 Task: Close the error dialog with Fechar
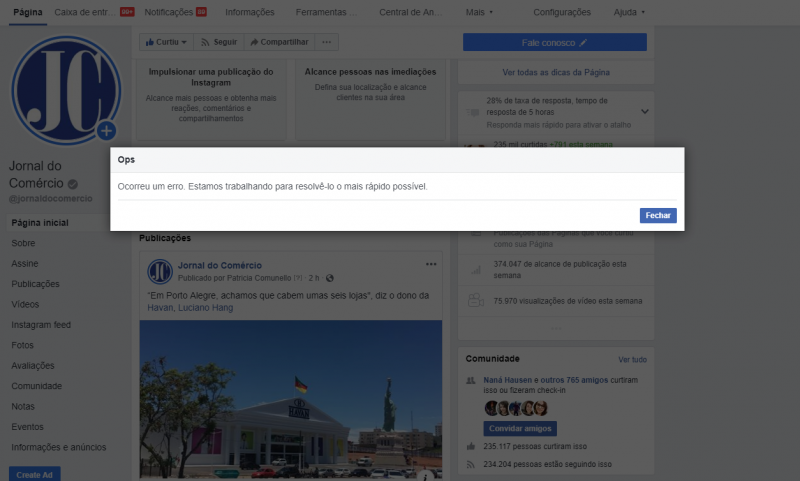click(658, 215)
